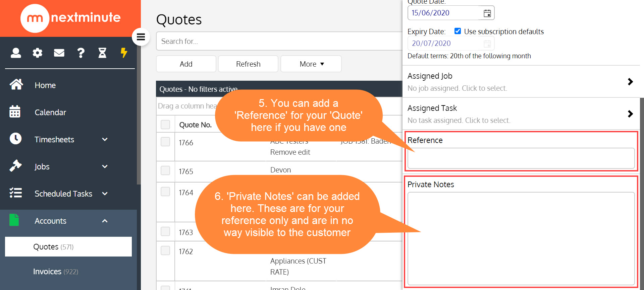Screen dimensions: 644x290
Task: Click the Timesheets clock icon
Action: coord(15,139)
